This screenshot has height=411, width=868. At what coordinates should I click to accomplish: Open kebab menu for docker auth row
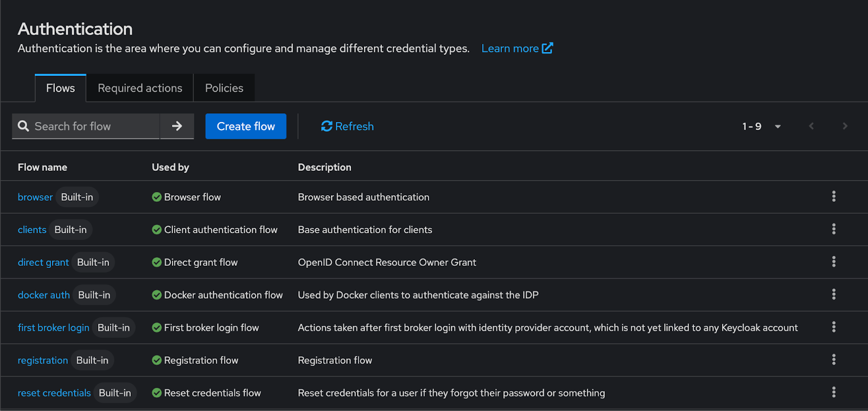833,294
